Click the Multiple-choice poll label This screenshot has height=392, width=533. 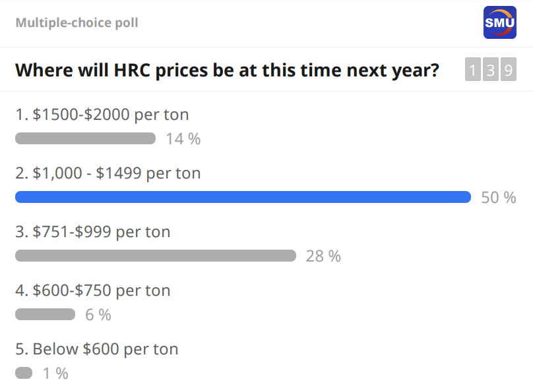(x=77, y=23)
